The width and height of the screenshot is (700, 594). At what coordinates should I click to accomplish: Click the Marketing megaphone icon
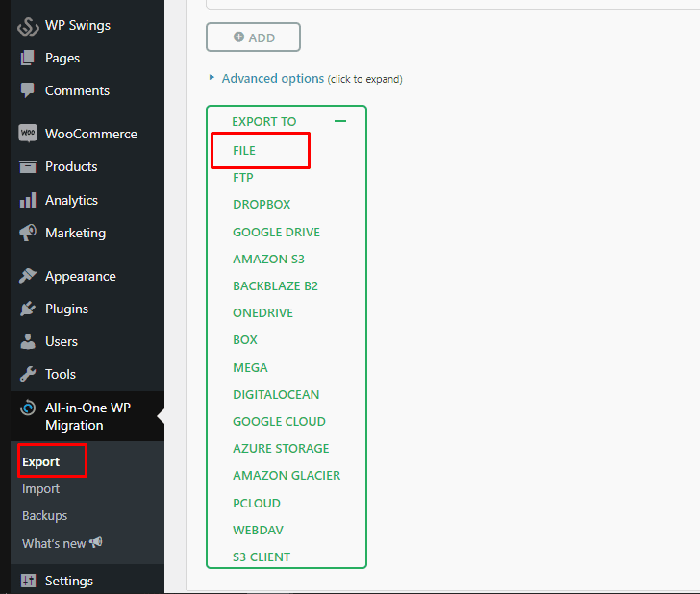[x=28, y=233]
